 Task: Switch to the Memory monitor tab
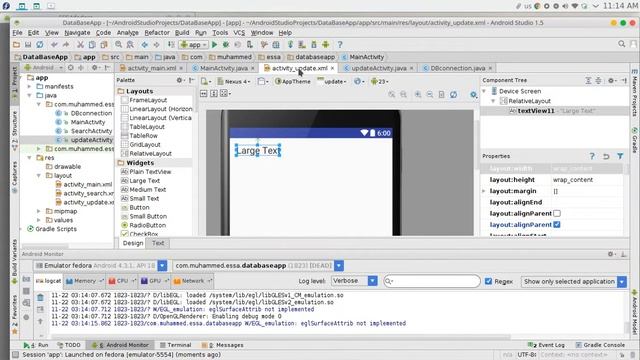pyautogui.click(x=85, y=281)
